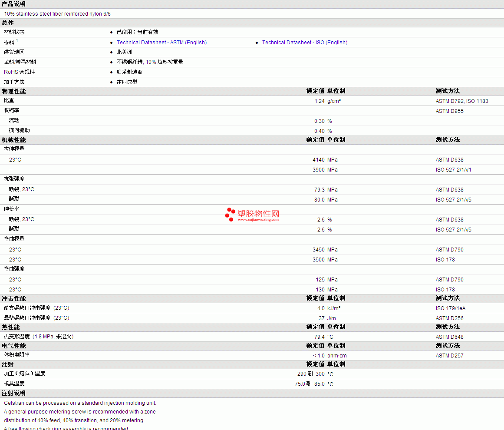The image size is (504, 430).
Task: Click the 'ISO 179/1eA' test method
Action: point(451,308)
